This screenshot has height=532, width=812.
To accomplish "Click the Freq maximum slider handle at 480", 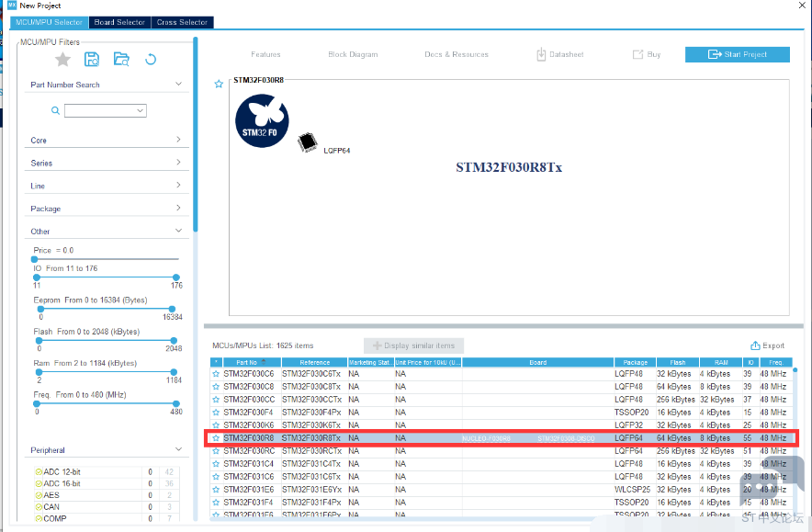I will tap(176, 403).
